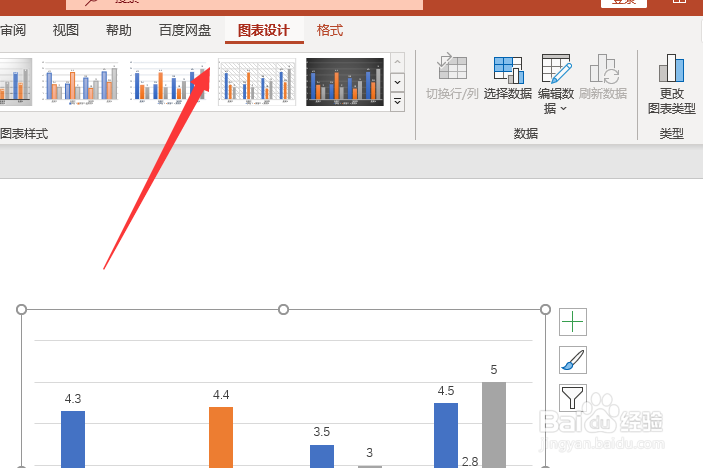This screenshot has height=468, width=703.
Task: Click the search box in title bar
Action: (x=244, y=4)
